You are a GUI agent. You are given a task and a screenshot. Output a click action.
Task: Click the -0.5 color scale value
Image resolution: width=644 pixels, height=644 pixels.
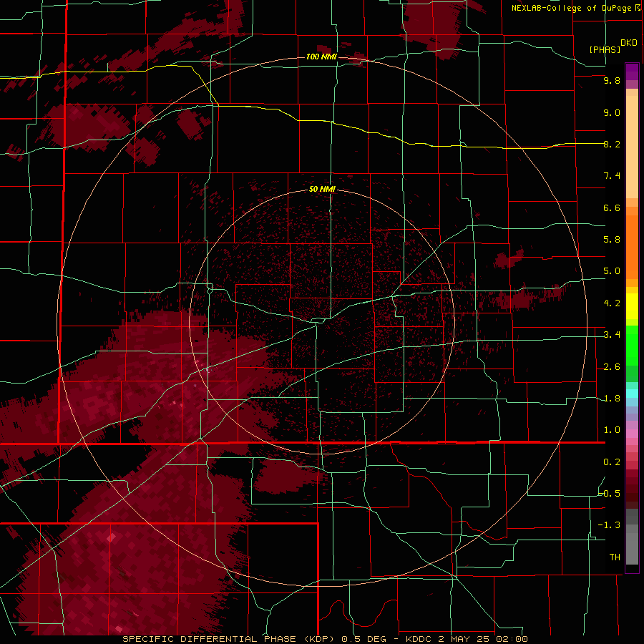pyautogui.click(x=609, y=494)
